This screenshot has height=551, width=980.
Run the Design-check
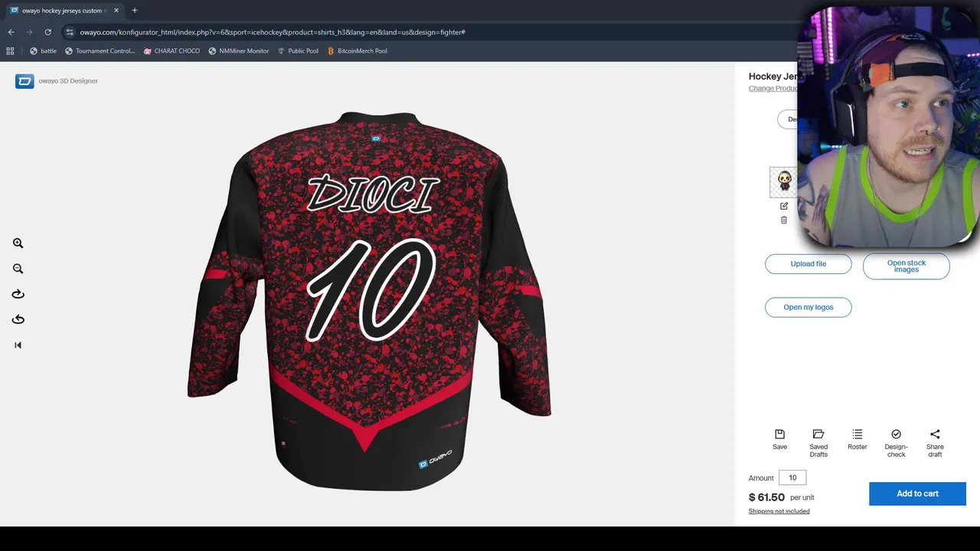coord(896,443)
